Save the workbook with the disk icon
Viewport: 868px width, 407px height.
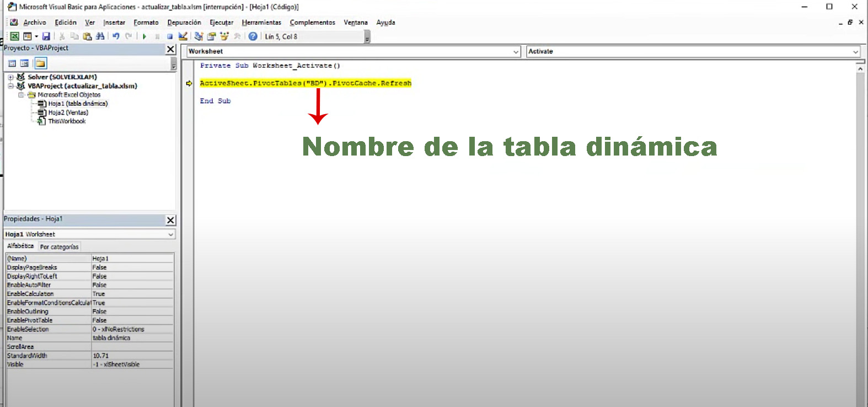(46, 36)
